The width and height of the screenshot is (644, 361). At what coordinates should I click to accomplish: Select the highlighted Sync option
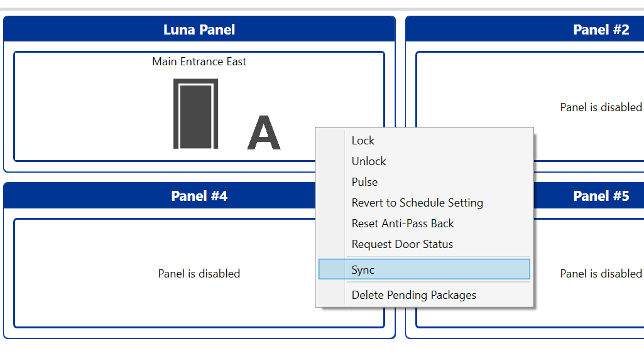(363, 270)
